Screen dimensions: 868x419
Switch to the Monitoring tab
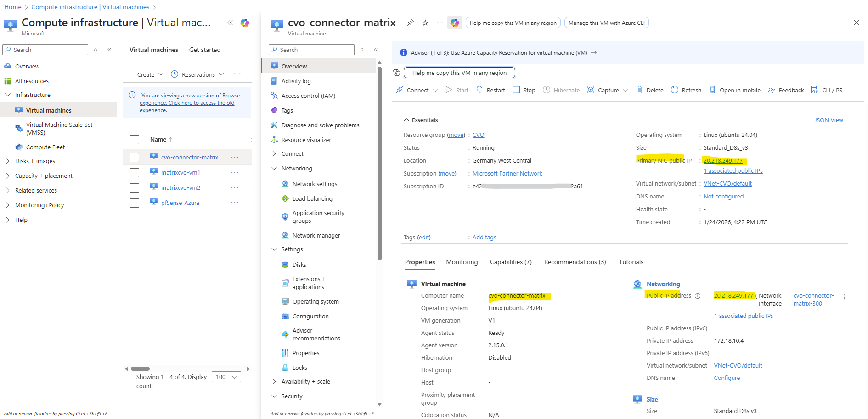[462, 262]
